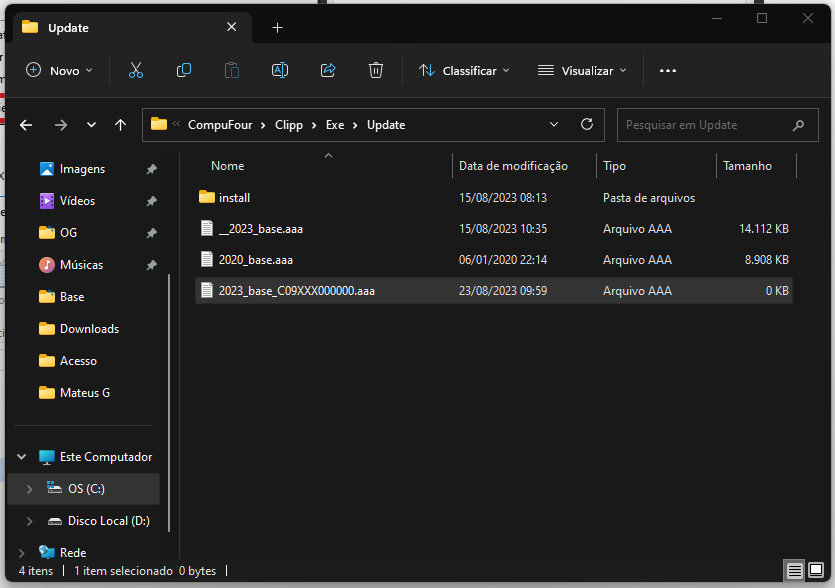Image resolution: width=835 pixels, height=588 pixels.
Task: Sort files by Data de modificação column
Action: tap(513, 166)
